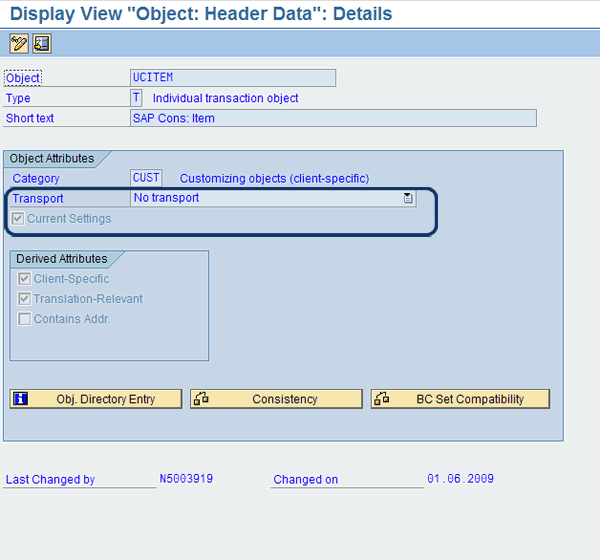The image size is (600, 560).
Task: Toggle the Translation-Relevant checkbox
Action: click(24, 299)
